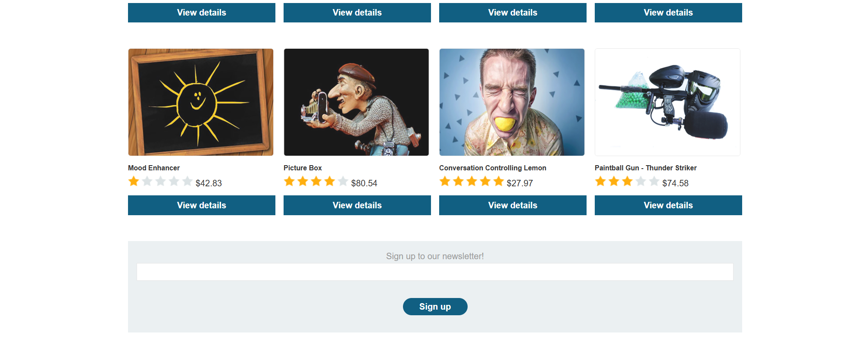868x345 pixels.
Task: Focus the newsletter email input field
Action: point(435,272)
